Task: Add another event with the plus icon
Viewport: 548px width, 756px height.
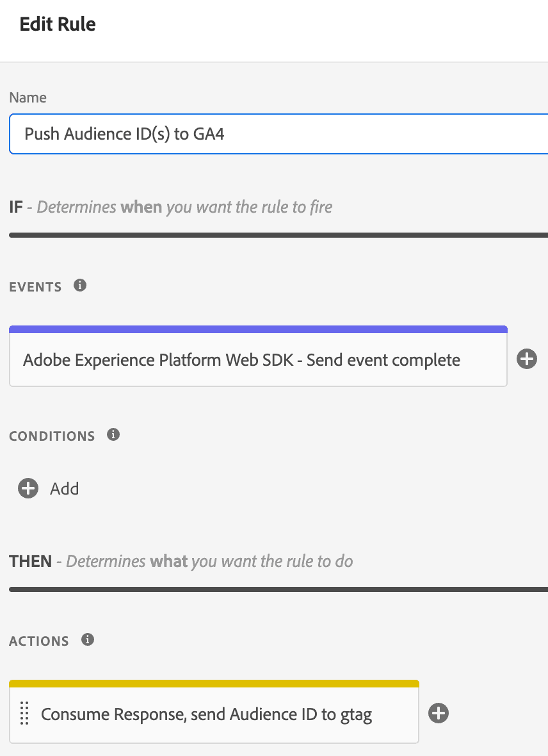Action: point(527,359)
